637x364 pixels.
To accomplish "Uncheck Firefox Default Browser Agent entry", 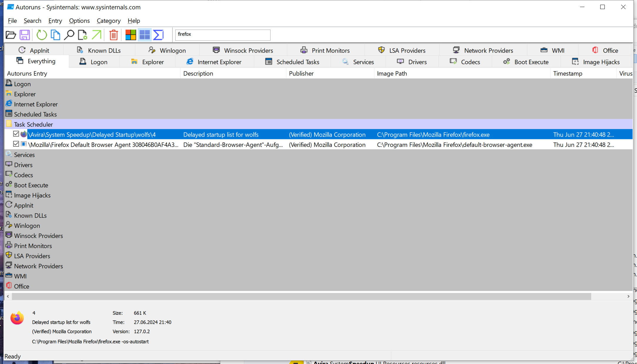I will (x=16, y=144).
